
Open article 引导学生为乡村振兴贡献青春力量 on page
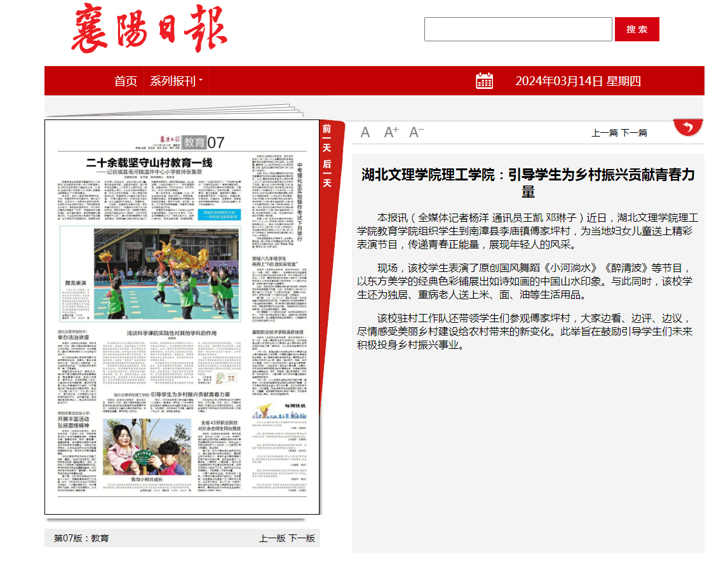coord(190,395)
